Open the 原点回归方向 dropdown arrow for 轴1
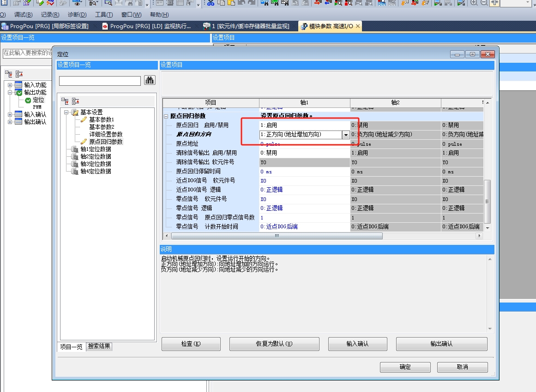Viewport: 536px width, 392px height. pos(345,135)
